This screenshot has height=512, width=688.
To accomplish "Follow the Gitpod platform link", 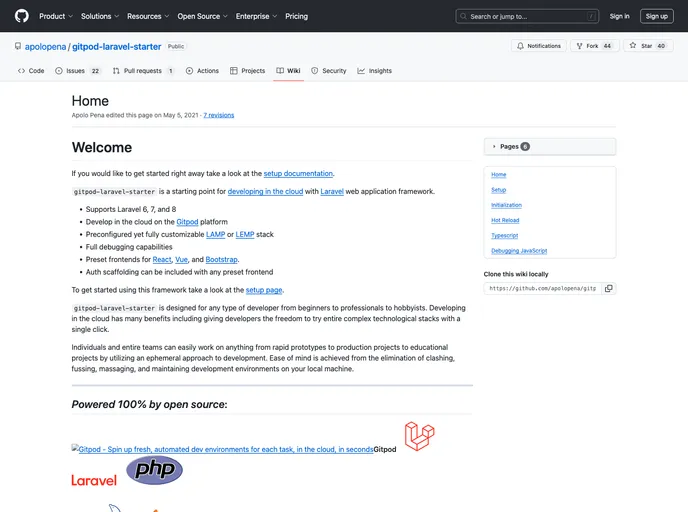I will pyautogui.click(x=187, y=222).
